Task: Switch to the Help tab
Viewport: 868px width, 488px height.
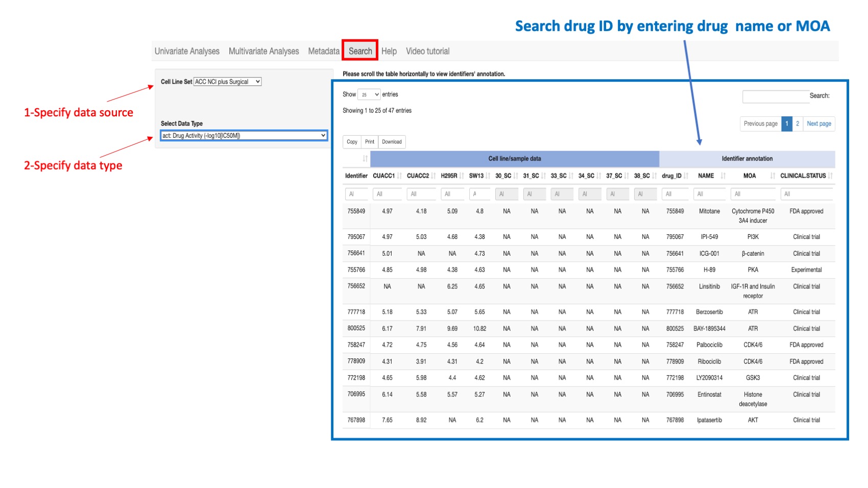Action: click(389, 51)
